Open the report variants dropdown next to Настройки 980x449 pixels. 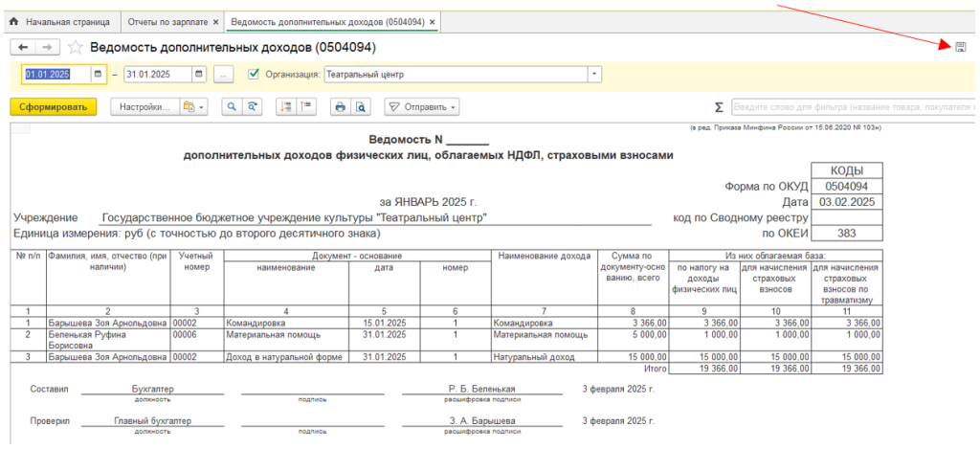(x=193, y=107)
